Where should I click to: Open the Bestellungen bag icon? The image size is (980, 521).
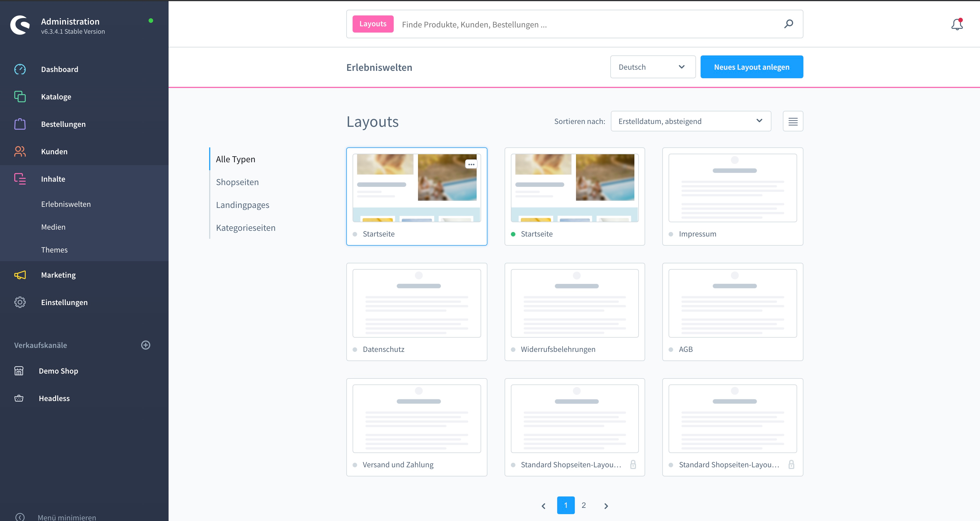pos(20,124)
